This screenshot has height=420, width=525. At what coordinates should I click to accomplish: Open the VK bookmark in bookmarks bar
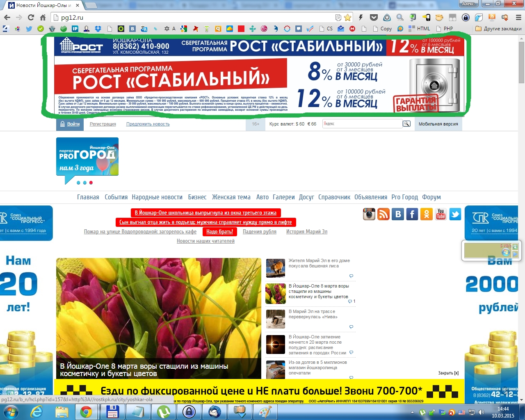(x=132, y=29)
